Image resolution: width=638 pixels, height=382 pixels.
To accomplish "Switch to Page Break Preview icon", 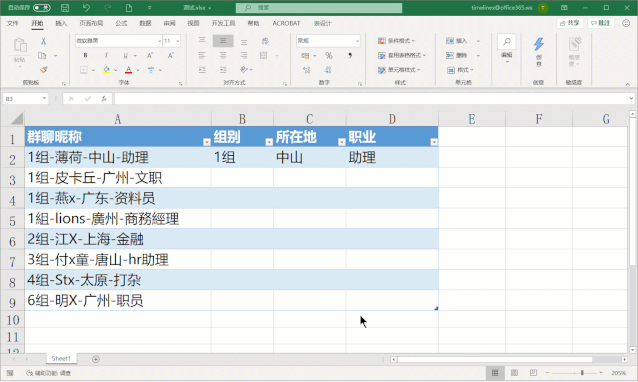I will [533, 373].
